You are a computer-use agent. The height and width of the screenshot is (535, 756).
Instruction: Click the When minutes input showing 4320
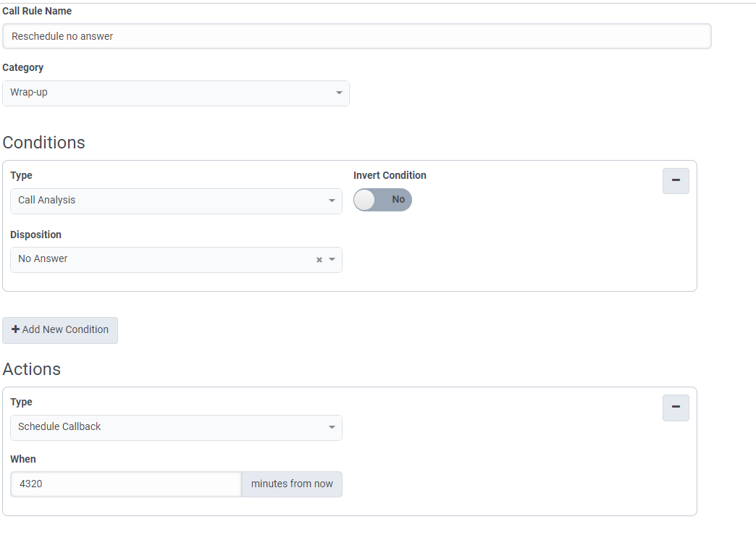tap(126, 484)
